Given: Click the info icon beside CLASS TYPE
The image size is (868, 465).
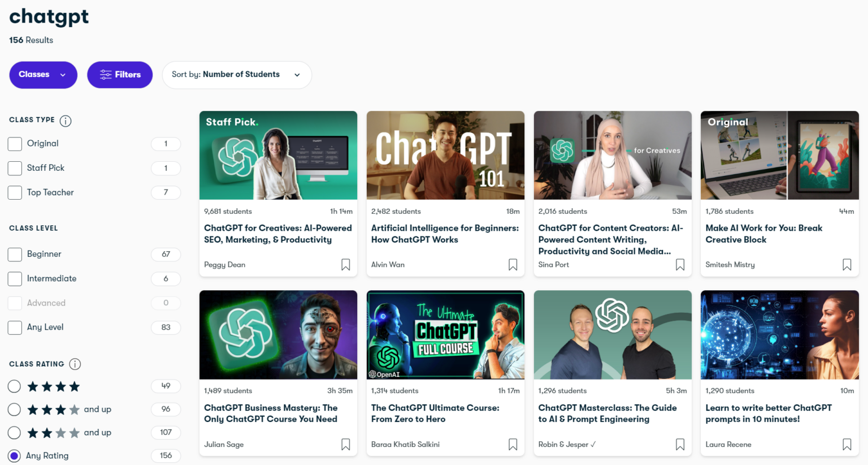Looking at the screenshot, I should pyautogui.click(x=65, y=120).
